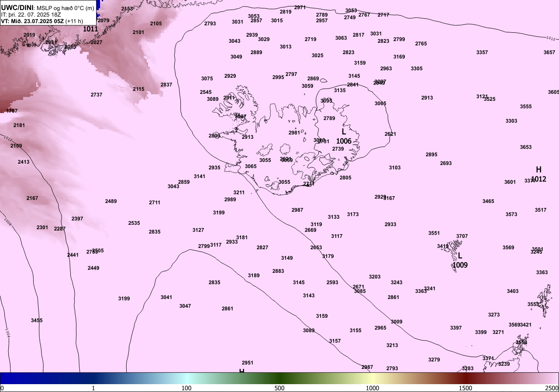The height and width of the screenshot is (392, 559).
Task: Click the 3551 height value
Action: point(434,233)
